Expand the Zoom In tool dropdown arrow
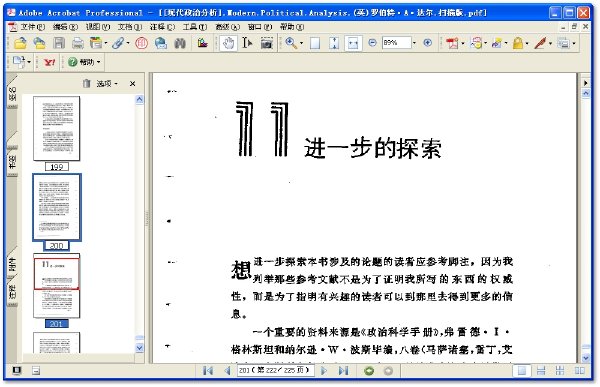Image resolution: width=600 pixels, height=387 pixels. pyautogui.click(x=301, y=43)
